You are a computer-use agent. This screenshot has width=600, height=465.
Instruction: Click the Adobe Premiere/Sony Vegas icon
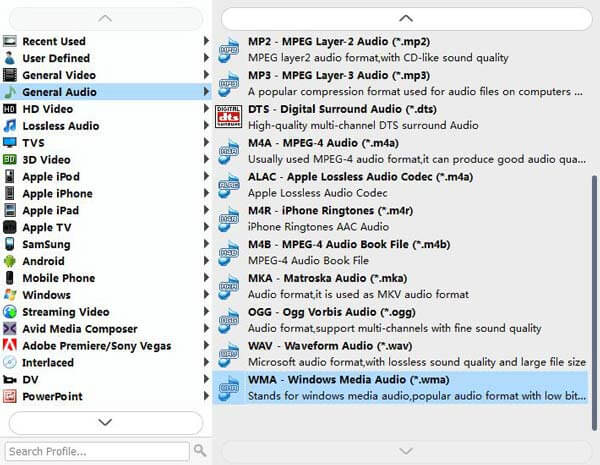tap(10, 345)
